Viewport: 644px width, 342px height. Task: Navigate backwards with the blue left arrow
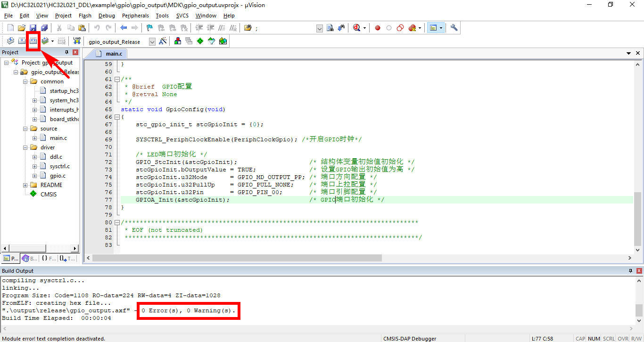click(x=124, y=28)
